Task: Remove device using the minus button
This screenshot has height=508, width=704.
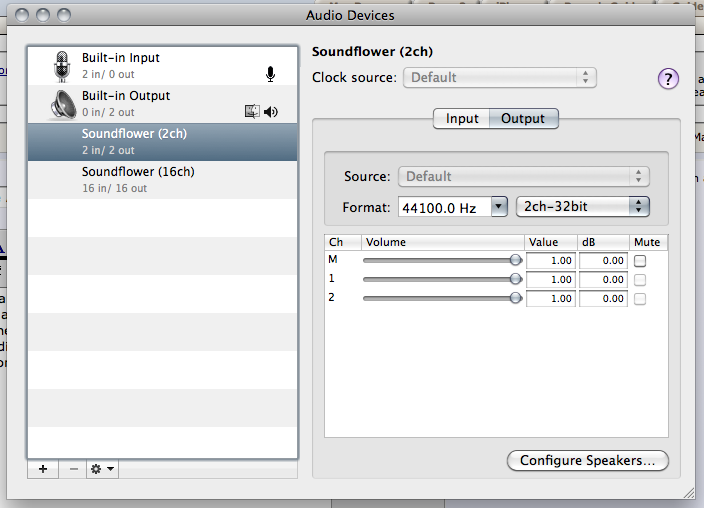Action: [74, 469]
